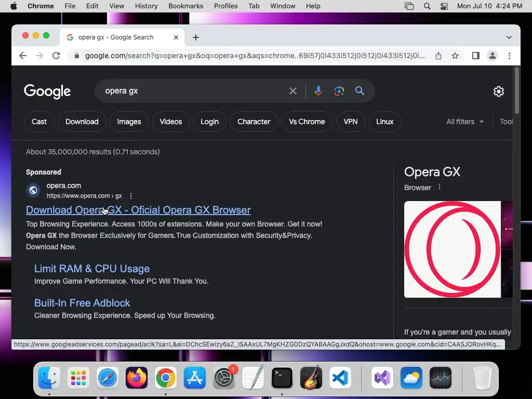This screenshot has height=399, width=532.
Task: Open the View menu
Action: tap(117, 6)
